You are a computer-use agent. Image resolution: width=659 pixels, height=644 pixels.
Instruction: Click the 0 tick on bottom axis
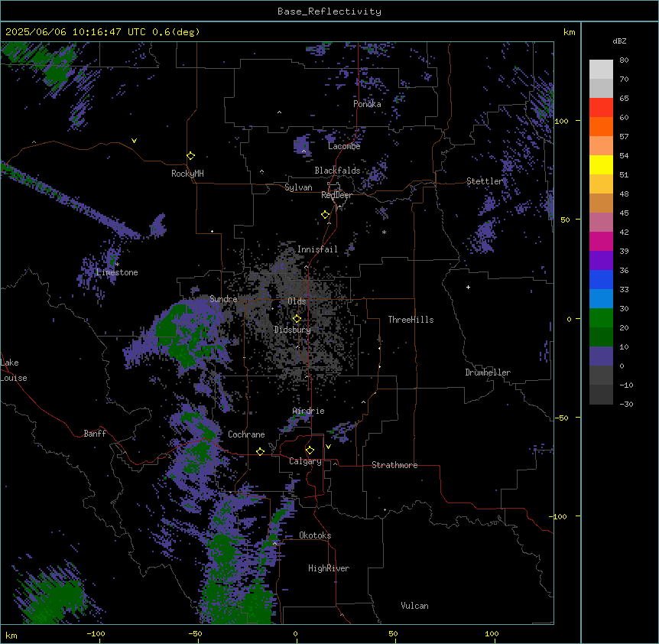pos(295,633)
